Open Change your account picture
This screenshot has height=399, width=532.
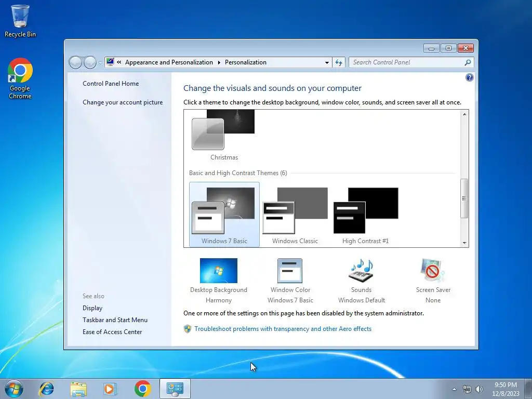click(123, 102)
